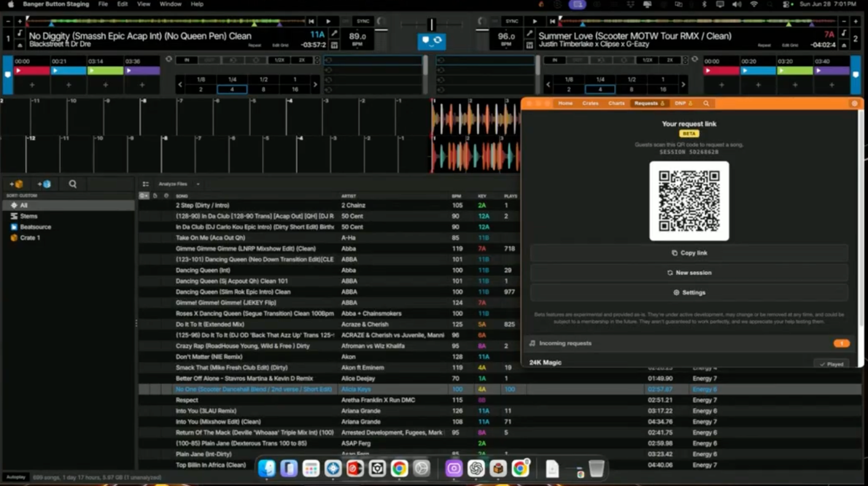Screen dimensions: 868x486
Task: Trigger the green cue point on deck 2
Action: [x=795, y=71]
